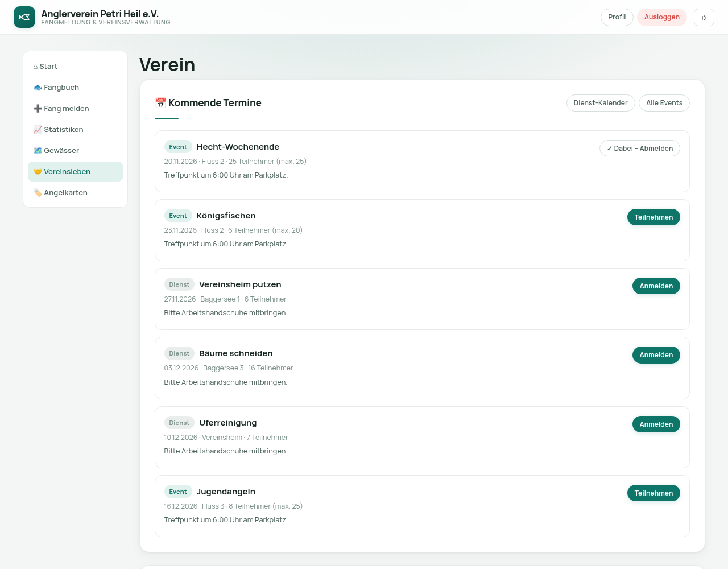Click the Ausloggen button

[662, 17]
